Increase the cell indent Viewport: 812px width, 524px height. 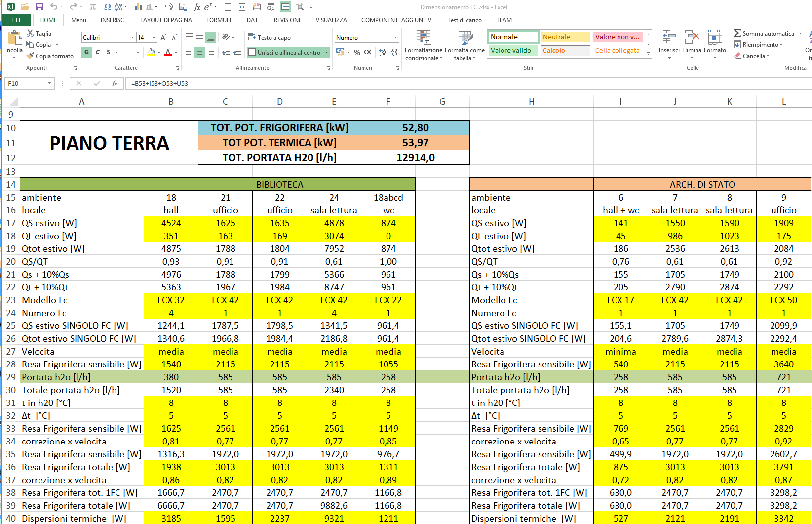point(237,52)
